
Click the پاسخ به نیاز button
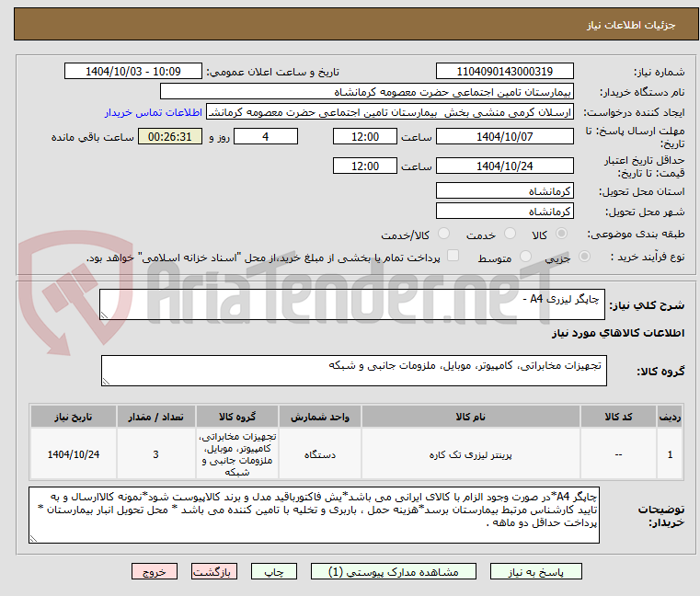[x=535, y=571]
